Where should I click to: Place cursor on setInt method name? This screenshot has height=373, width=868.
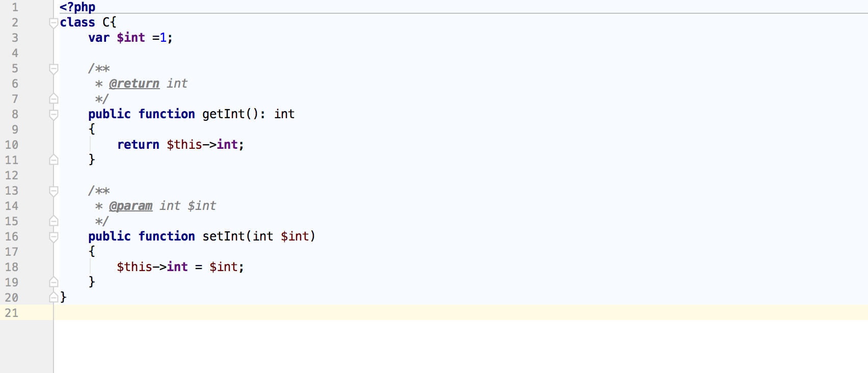tap(224, 236)
